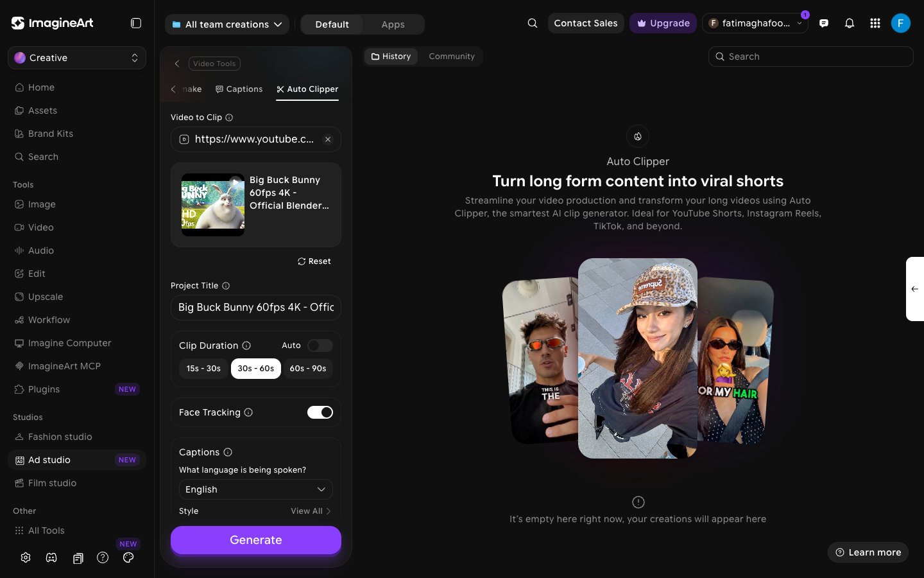The width and height of the screenshot is (924, 578).
Task: Open the top bar search magnifier icon
Action: (533, 23)
